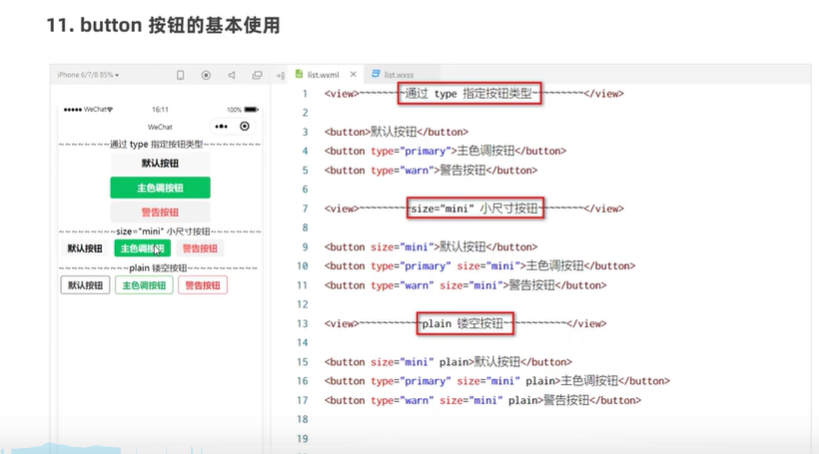Click code line 11 warn mini button
The height and width of the screenshot is (454, 819).
coord(465,285)
